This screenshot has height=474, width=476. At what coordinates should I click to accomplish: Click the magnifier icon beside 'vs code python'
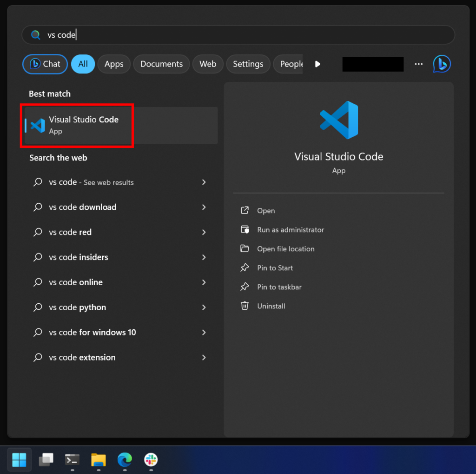[x=38, y=307]
